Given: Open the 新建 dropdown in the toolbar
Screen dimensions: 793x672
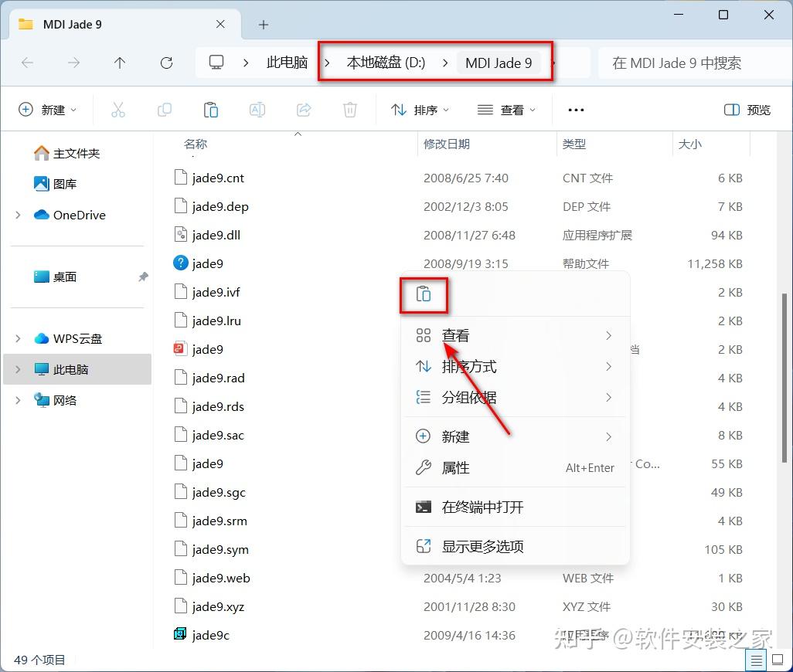Looking at the screenshot, I should click(x=48, y=110).
